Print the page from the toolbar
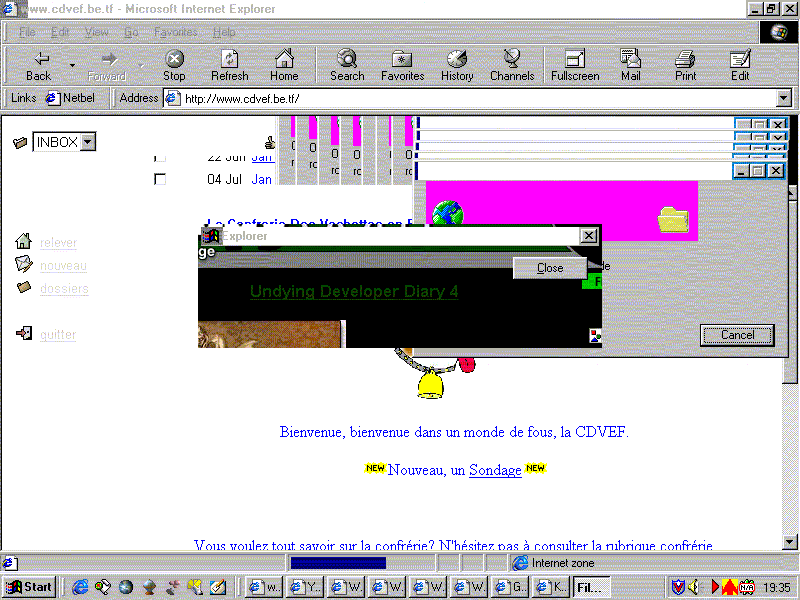800x600 pixels. click(x=685, y=66)
